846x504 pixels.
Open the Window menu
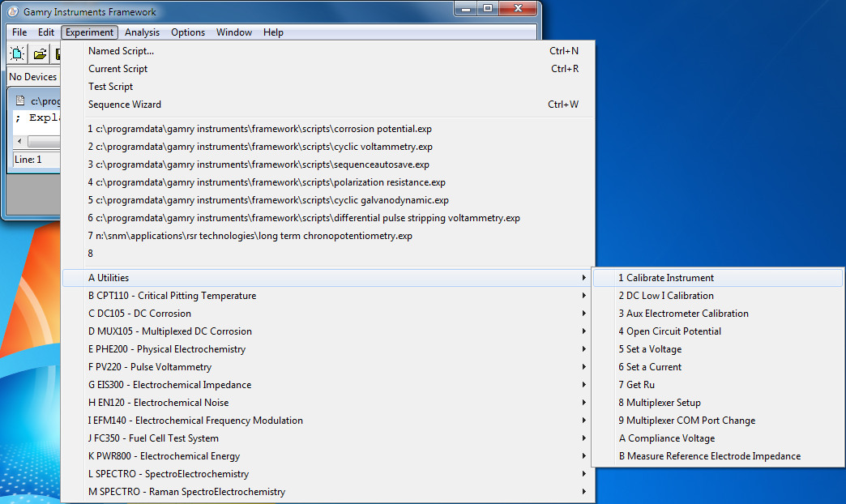pos(234,32)
